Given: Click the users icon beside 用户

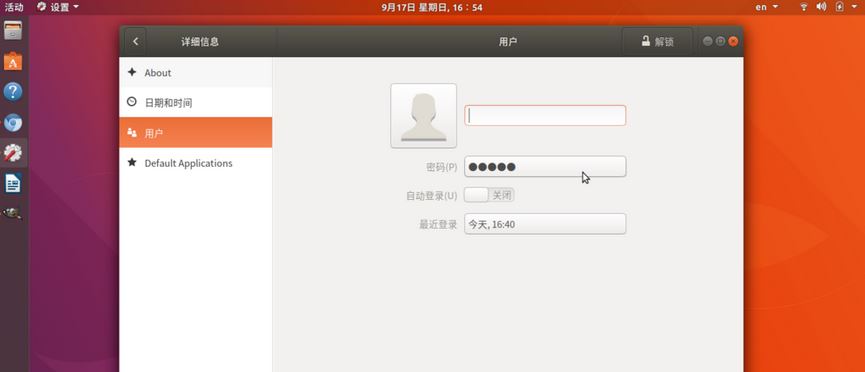Looking at the screenshot, I should coord(132,132).
